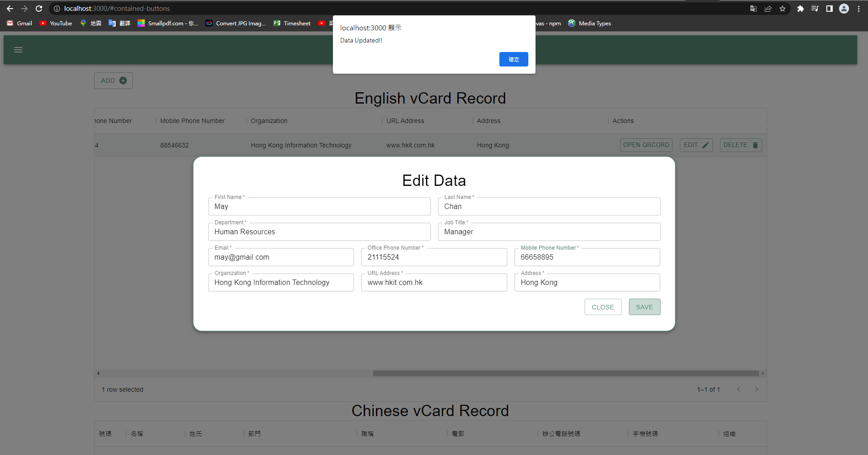The height and width of the screenshot is (455, 868).
Task: Open the Google Maps bookmark
Action: click(x=90, y=23)
